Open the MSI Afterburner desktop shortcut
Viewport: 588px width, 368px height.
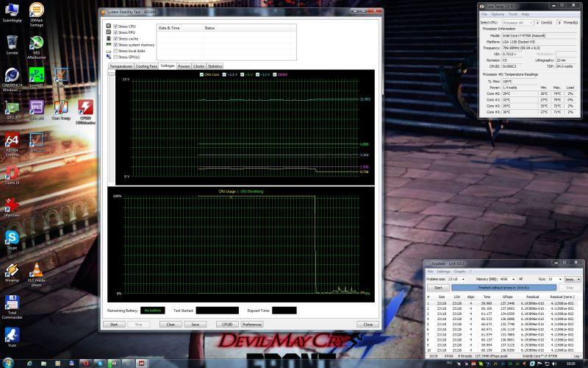click(x=36, y=47)
